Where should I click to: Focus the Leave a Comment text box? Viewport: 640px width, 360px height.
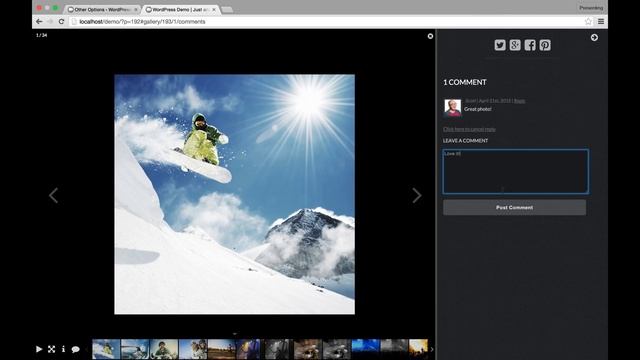click(x=516, y=171)
